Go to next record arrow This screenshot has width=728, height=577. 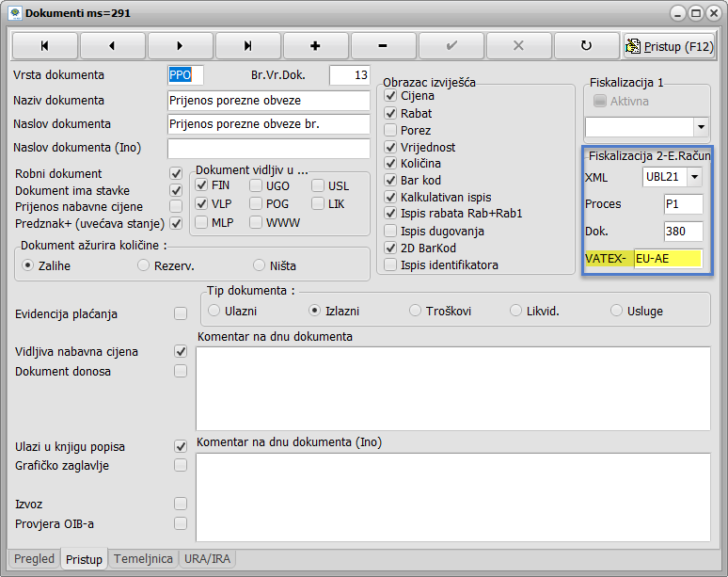[x=180, y=45]
